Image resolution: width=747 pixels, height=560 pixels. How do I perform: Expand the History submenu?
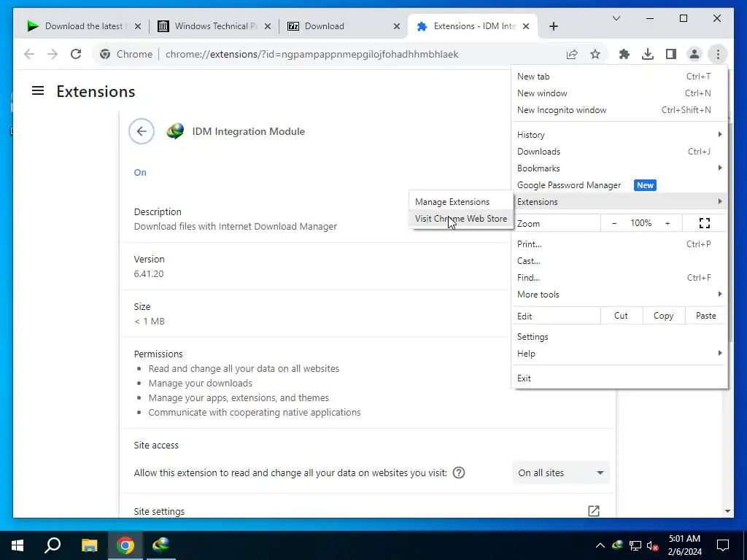(619, 135)
